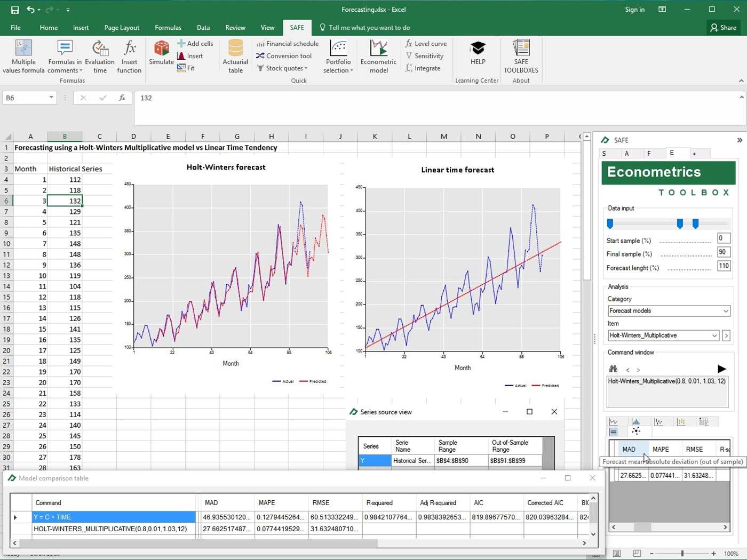The width and height of the screenshot is (747, 560).
Task: Click the Start sample slider handle
Action: [x=610, y=224]
